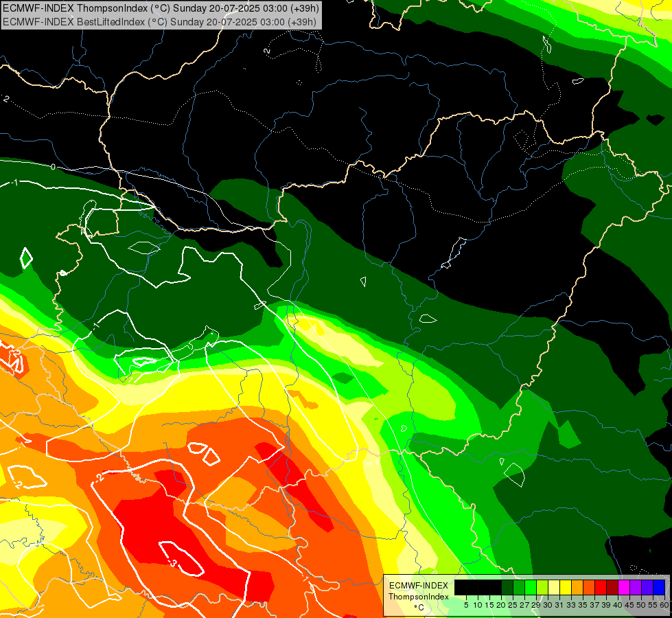Click the 0 lifted index contour label
This screenshot has width=672, height=618.
(53, 167)
